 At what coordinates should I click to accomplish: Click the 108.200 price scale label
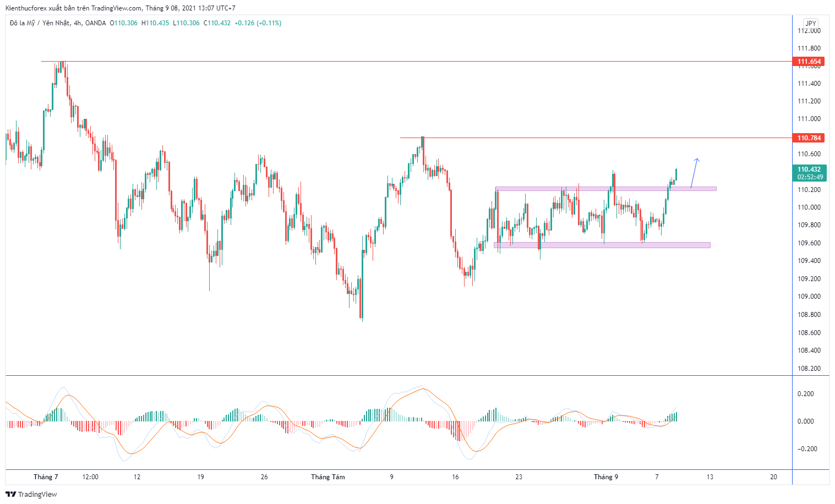[809, 369]
